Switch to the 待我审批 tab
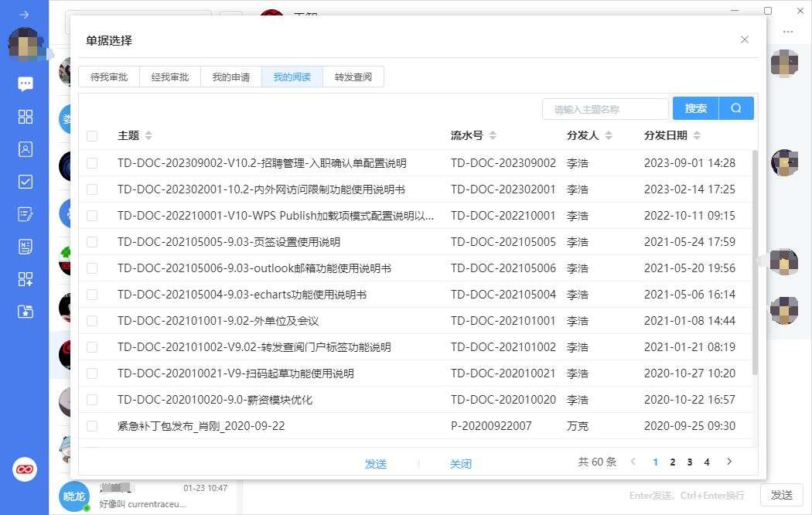Image resolution: width=812 pixels, height=515 pixels. (109, 77)
